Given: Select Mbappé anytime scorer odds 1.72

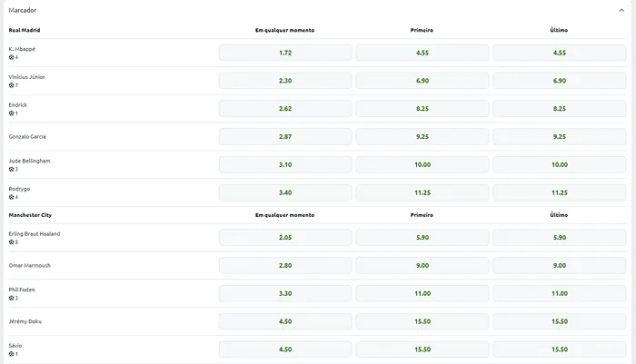Looking at the screenshot, I should (285, 53).
